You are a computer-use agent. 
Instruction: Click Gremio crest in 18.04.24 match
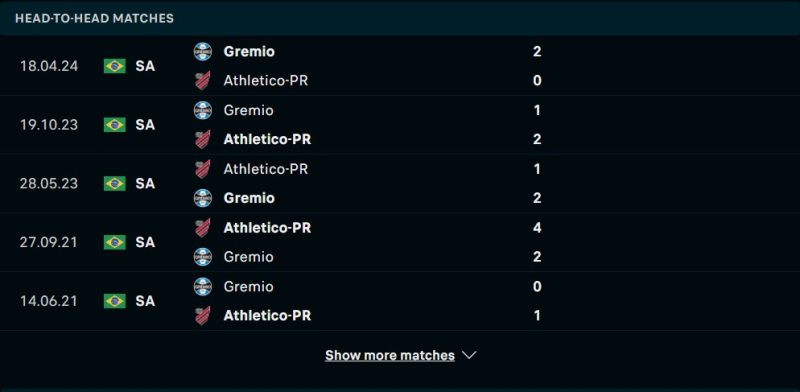tap(203, 52)
